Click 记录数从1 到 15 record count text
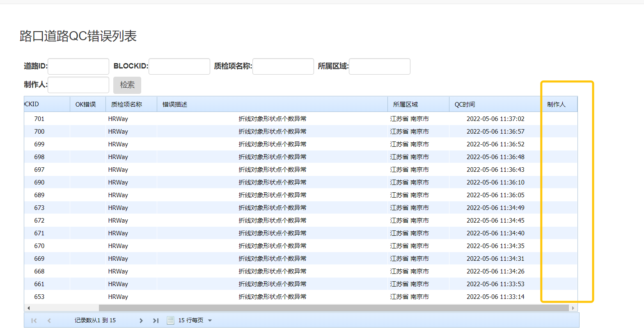Image resolution: width=644 pixels, height=328 pixels. click(95, 321)
